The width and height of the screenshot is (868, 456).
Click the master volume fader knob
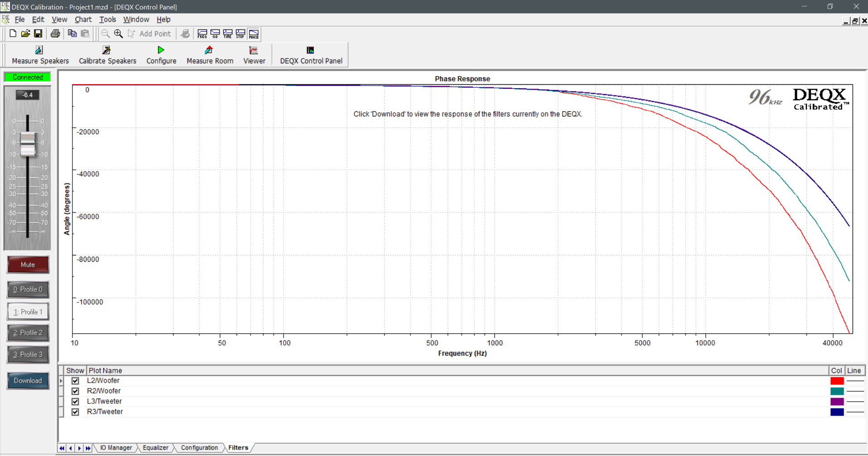[28, 144]
